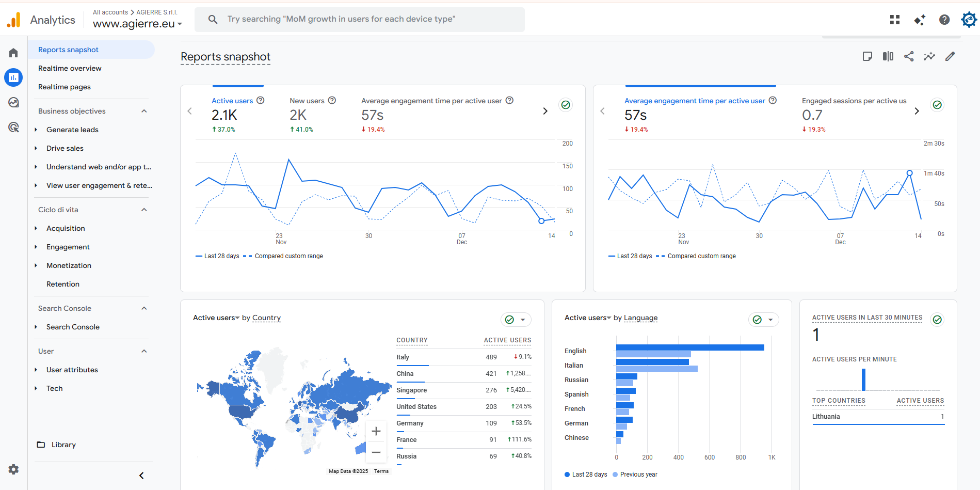Viewport: 980px width, 490px height.
Task: Open the Help question mark icon
Action: 944,20
